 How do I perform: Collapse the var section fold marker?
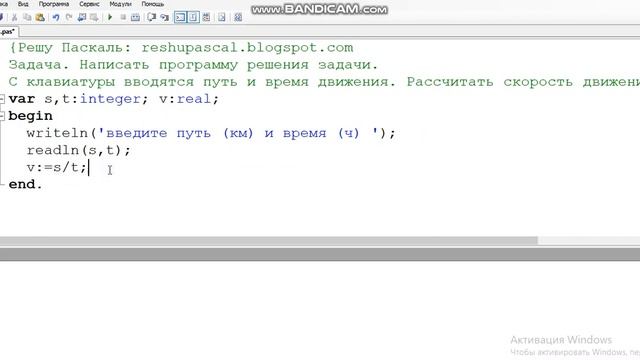click(2, 99)
